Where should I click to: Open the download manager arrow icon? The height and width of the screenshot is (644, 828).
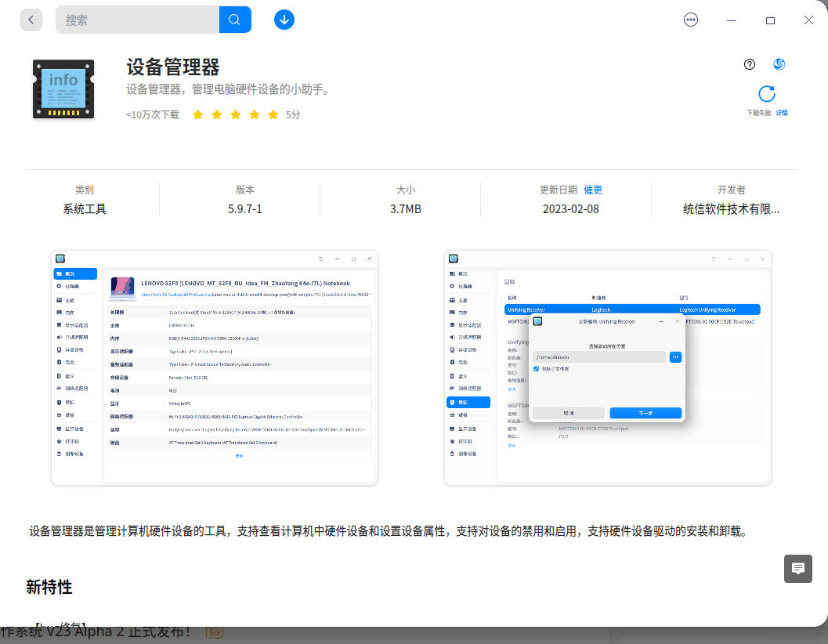[284, 19]
